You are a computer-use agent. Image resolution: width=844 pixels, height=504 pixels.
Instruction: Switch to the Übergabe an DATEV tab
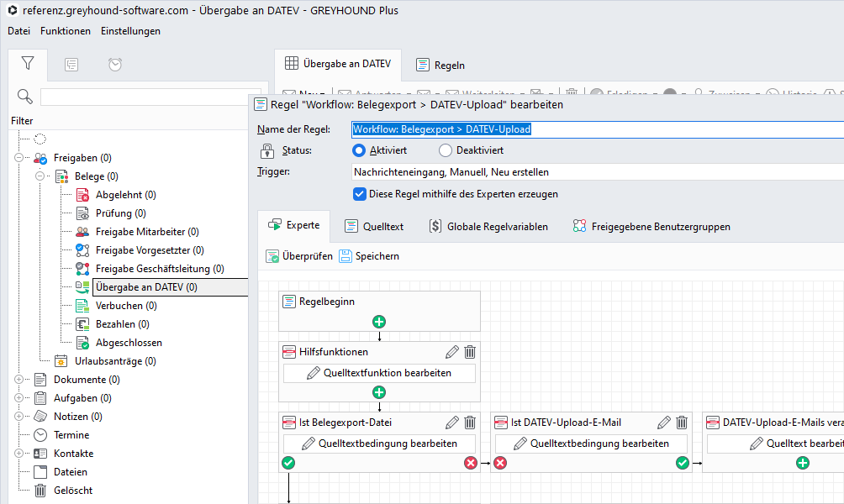pos(337,64)
